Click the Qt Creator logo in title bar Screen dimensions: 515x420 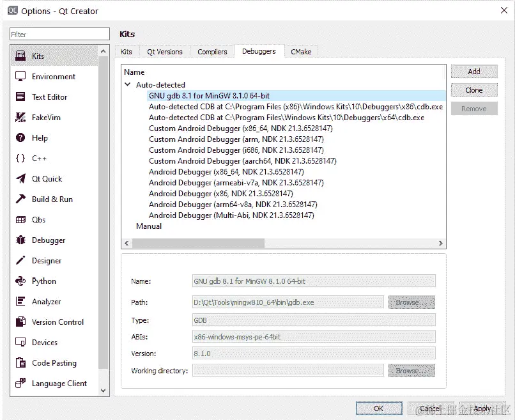pyautogui.click(x=13, y=11)
